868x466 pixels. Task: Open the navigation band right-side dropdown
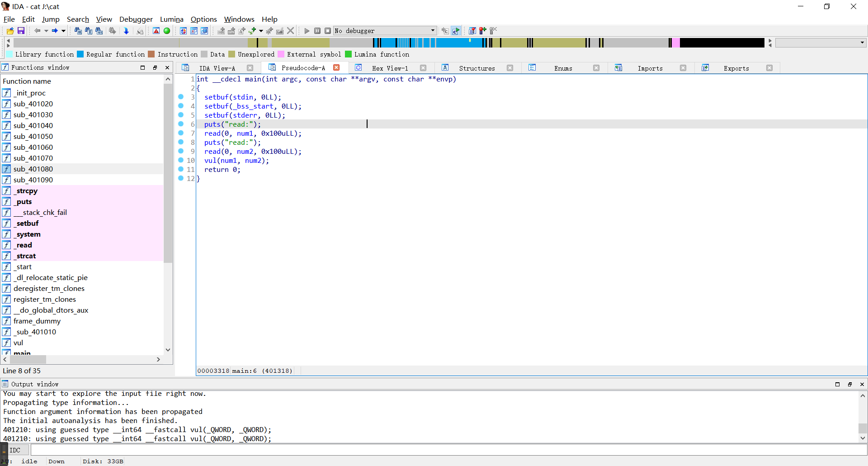pyautogui.click(x=862, y=43)
